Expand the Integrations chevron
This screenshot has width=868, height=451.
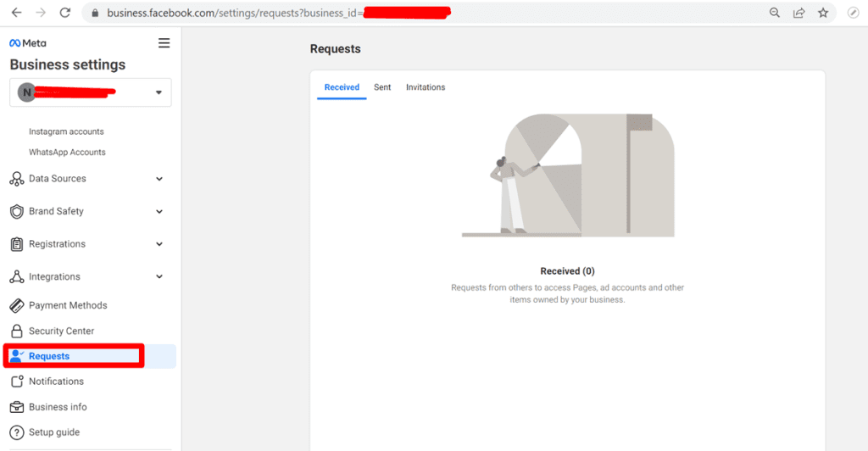(x=159, y=276)
